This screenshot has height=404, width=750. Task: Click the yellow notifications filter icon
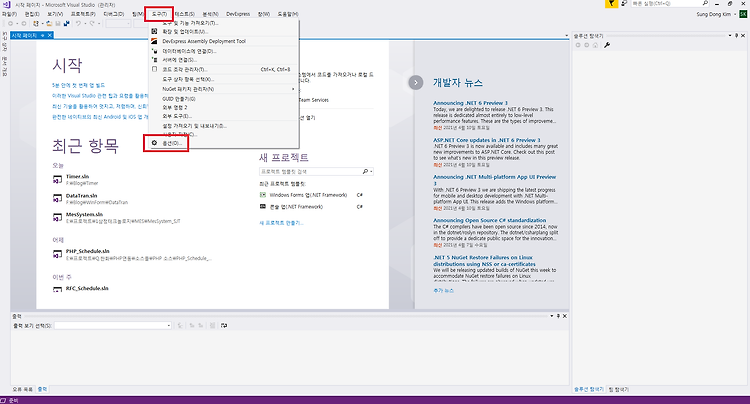(611, 4)
